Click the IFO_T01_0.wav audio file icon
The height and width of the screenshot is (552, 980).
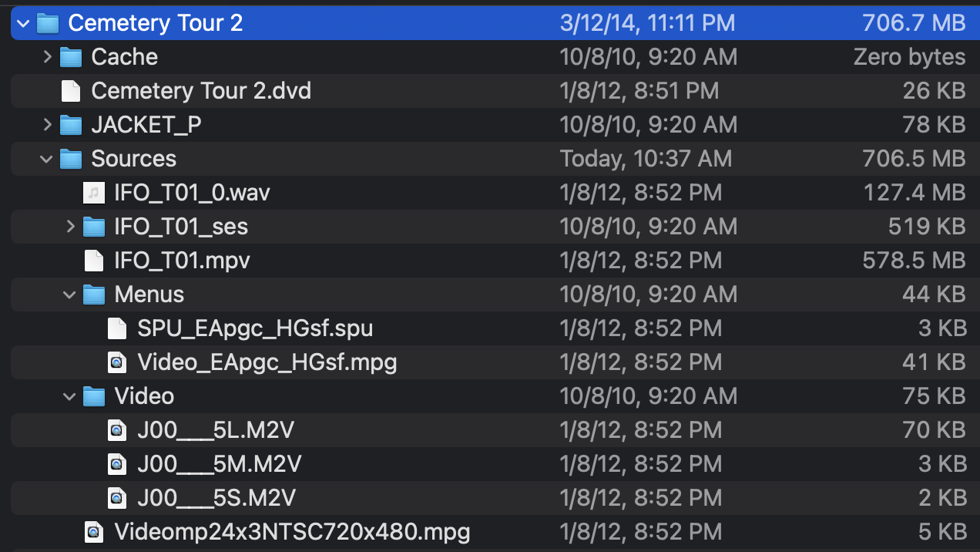click(x=94, y=193)
